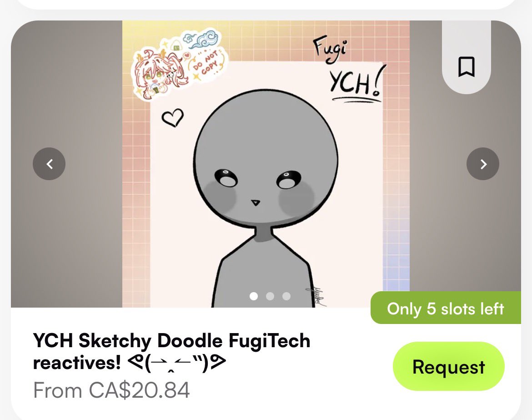This screenshot has width=532, height=420.
Task: Click the handwritten YCH! text
Action: coord(355,84)
